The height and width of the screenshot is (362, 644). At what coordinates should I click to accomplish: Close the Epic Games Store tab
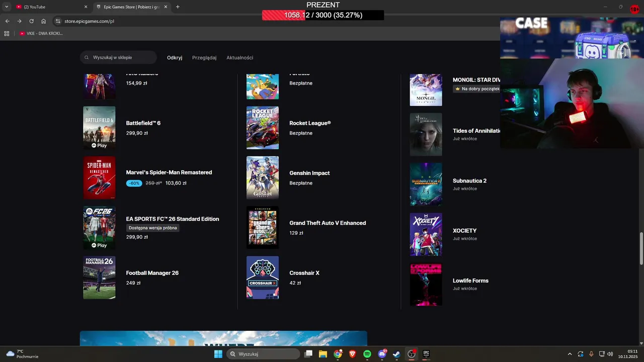(x=166, y=7)
